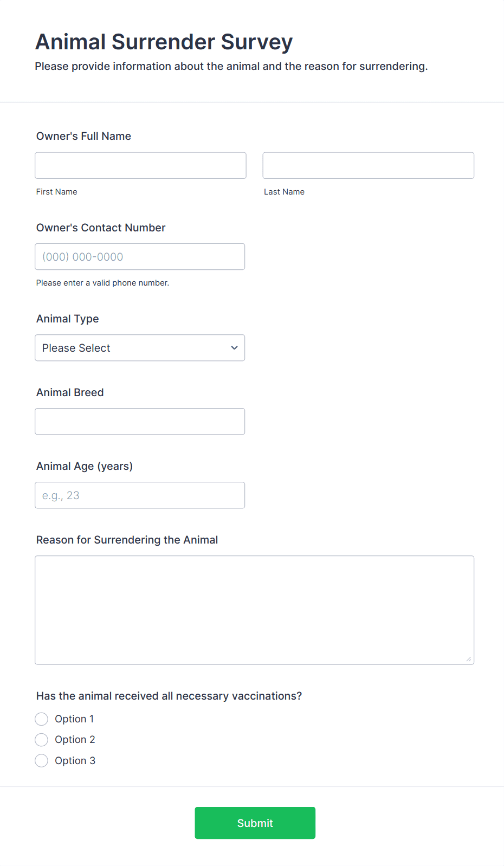This screenshot has height=866, width=504.
Task: Choose the Option 2 radio button
Action: (x=42, y=740)
